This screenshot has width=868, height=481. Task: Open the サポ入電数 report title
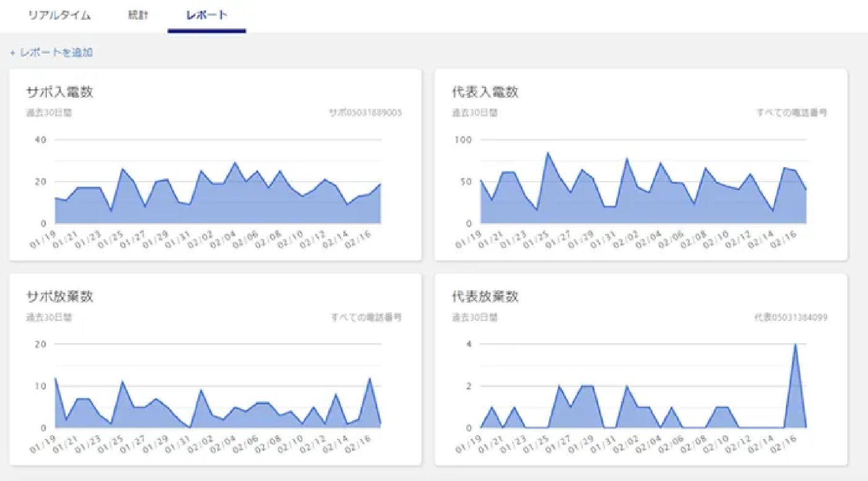59,92
